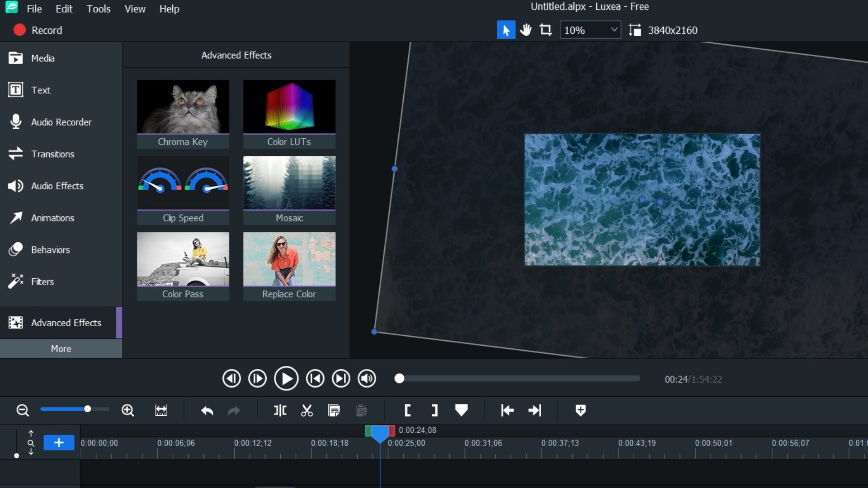Toggle the Record function
This screenshot has height=488, width=868.
tap(38, 30)
